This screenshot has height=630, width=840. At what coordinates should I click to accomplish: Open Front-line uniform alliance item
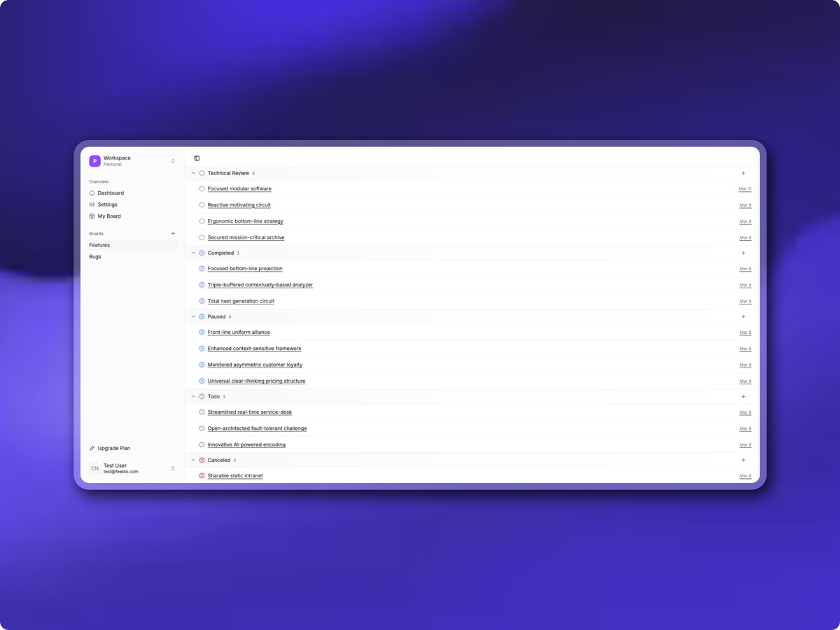pos(239,332)
